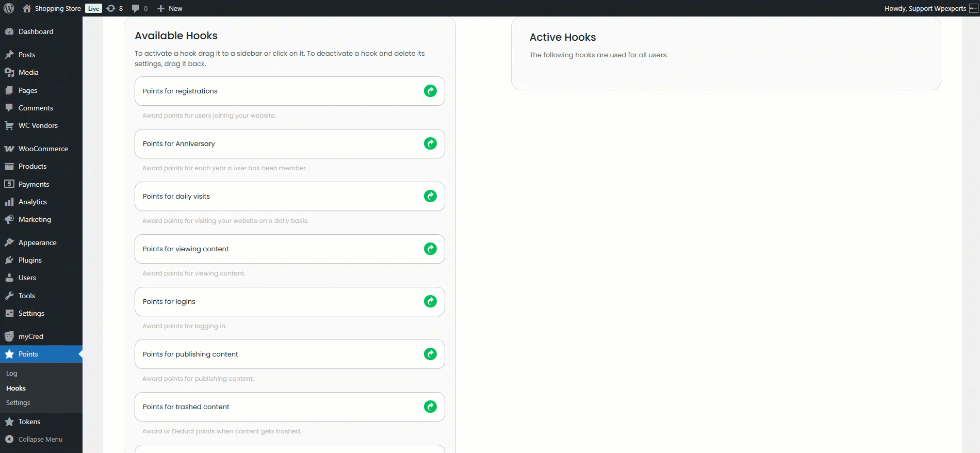Open the updates counter icon
This screenshot has width=980, height=453.
[115, 8]
